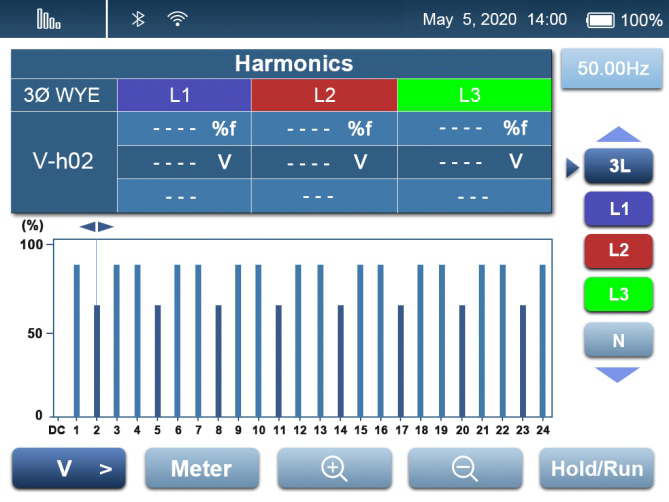Select the N neutral channel button
The height and width of the screenshot is (502, 669).
(618, 340)
